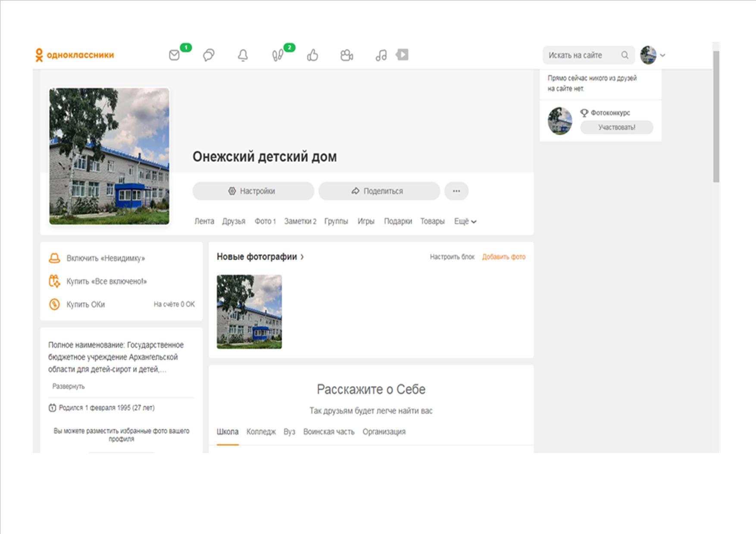
Task: Expand the account menu arrow
Action: (663, 55)
